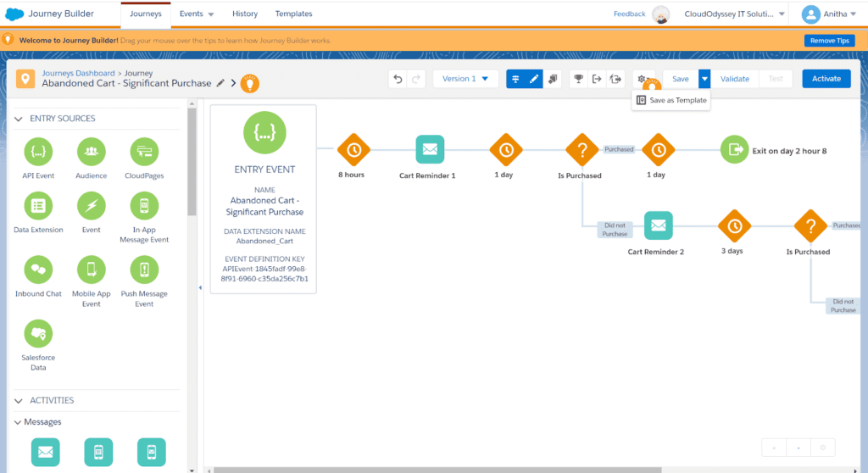This screenshot has width=868, height=473.
Task: Click the API Event entry source icon
Action: tap(38, 153)
